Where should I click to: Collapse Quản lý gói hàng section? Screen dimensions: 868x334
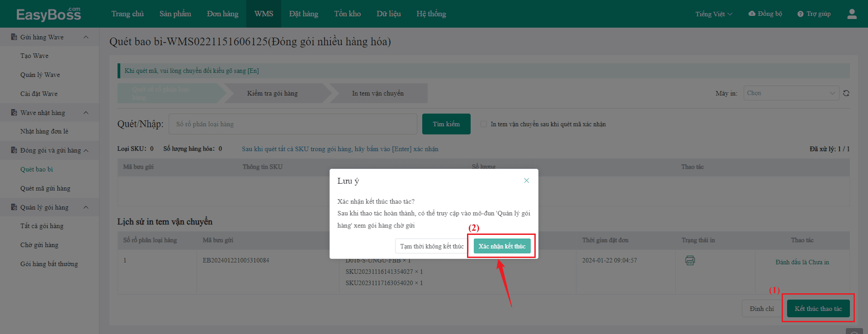[86, 207]
